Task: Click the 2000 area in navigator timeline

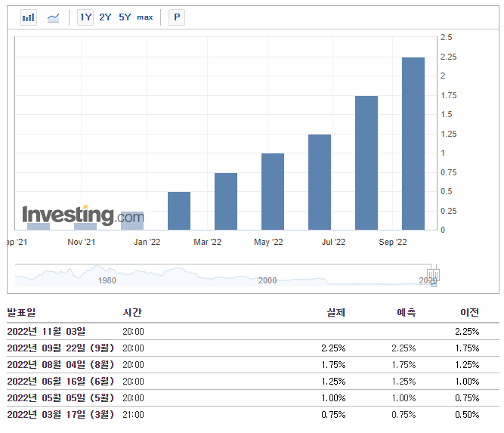Action: pos(267,280)
